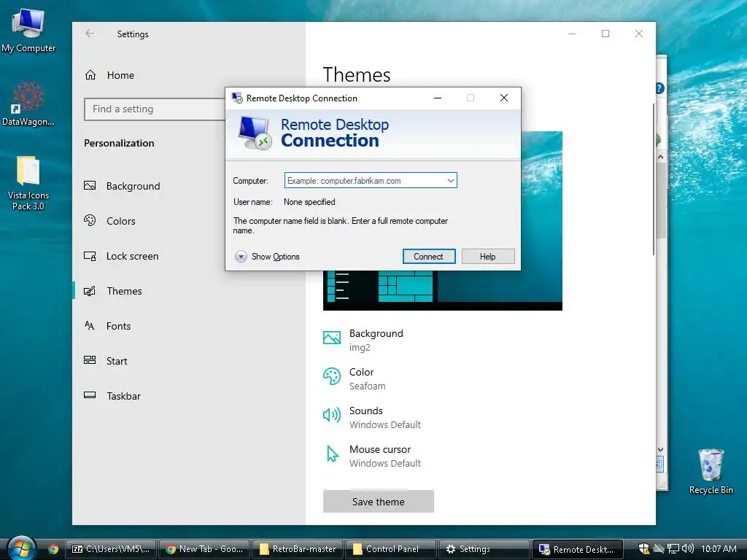This screenshot has height=560, width=747.
Task: Click the Fonts icon in sidebar
Action: [90, 325]
